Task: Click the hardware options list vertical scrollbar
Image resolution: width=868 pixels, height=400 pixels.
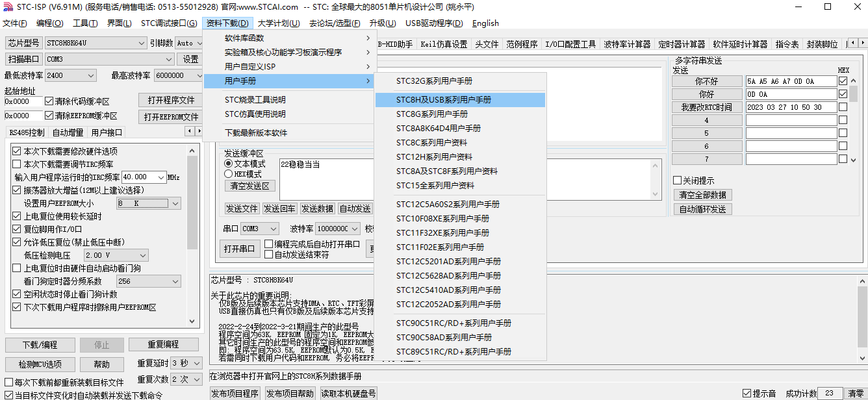Action: pos(192,235)
